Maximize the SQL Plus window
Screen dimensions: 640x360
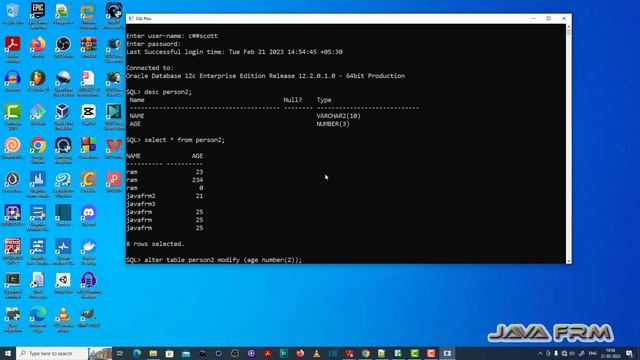click(549, 18)
